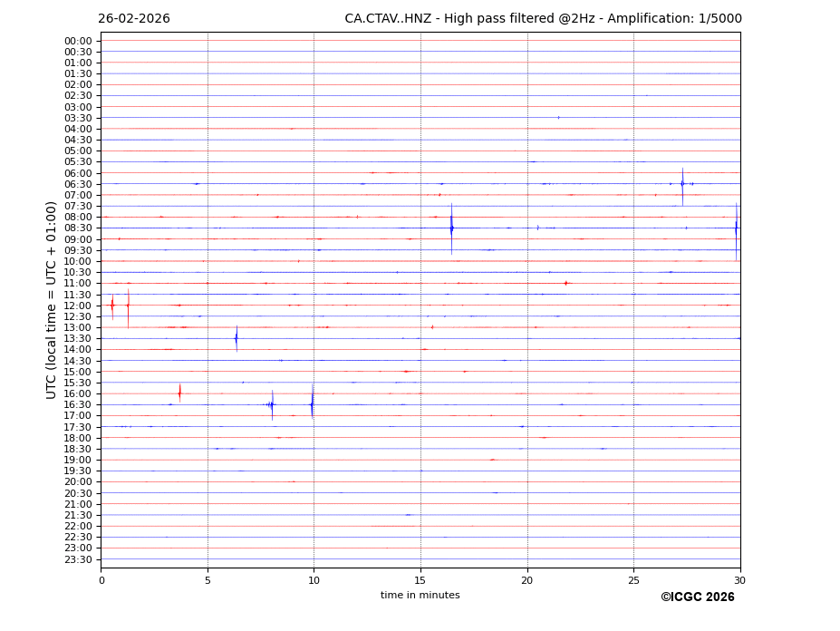Select the 'time in minutes' axis label
Image resolution: width=840 pixels, height=631 pixels.
(x=420, y=596)
